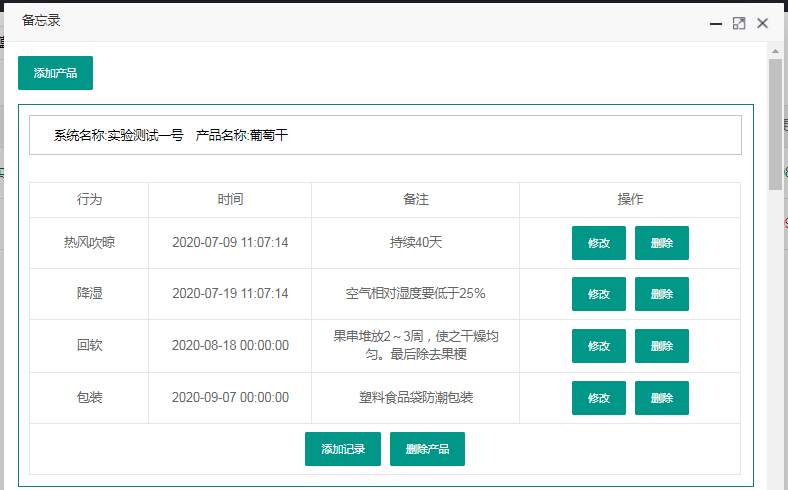
Task: Modify the 回软 record
Action: (x=599, y=346)
